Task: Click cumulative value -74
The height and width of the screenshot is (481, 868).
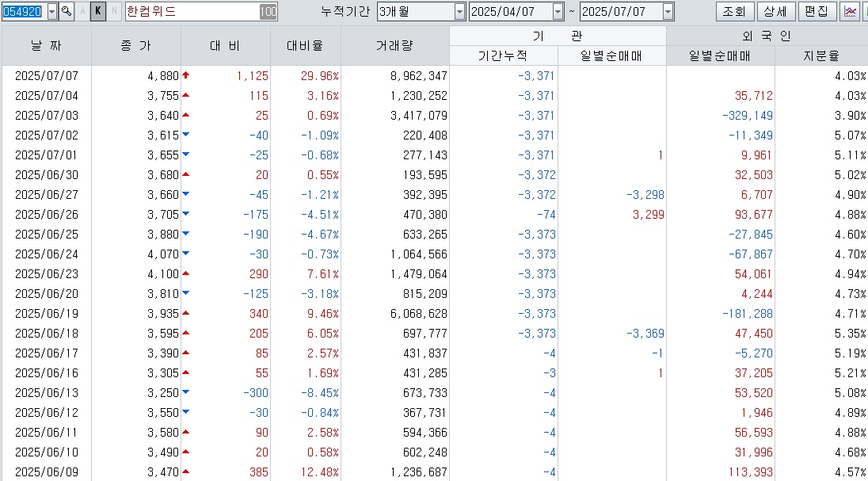Action: click(x=546, y=215)
